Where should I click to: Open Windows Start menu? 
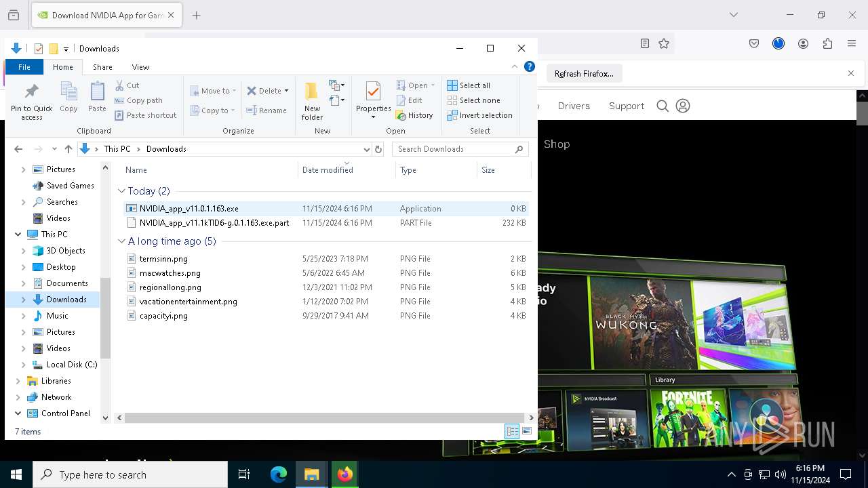tap(16, 474)
